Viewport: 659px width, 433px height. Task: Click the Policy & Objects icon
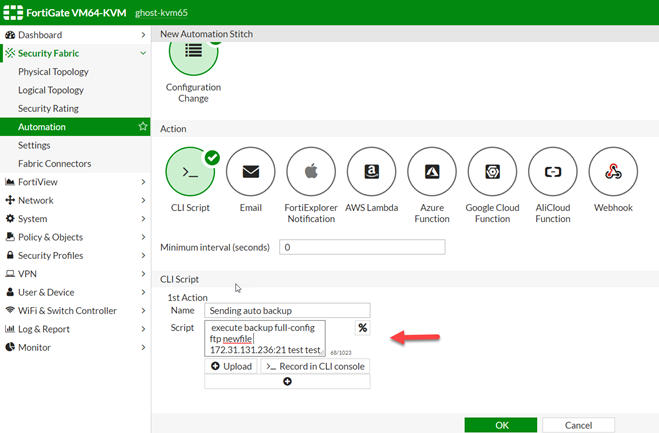point(10,237)
